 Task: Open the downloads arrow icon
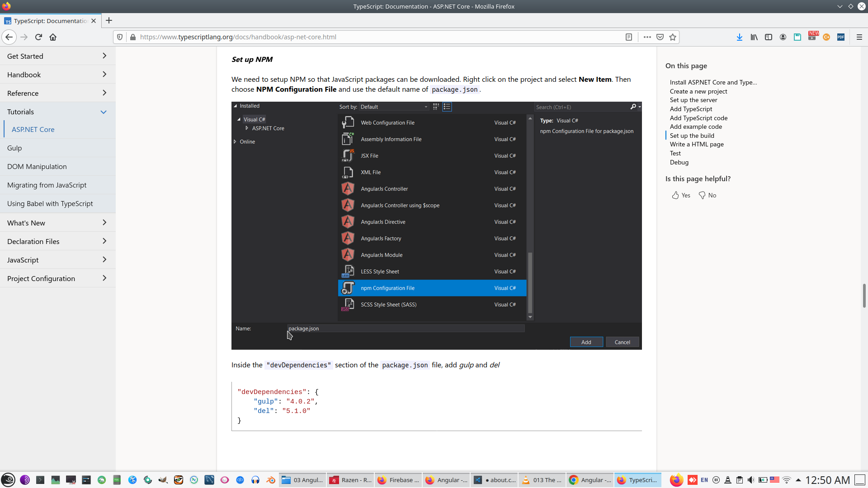739,37
